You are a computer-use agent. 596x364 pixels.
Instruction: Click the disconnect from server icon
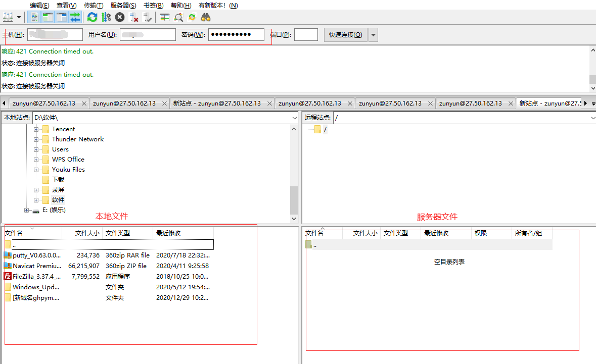coord(134,17)
